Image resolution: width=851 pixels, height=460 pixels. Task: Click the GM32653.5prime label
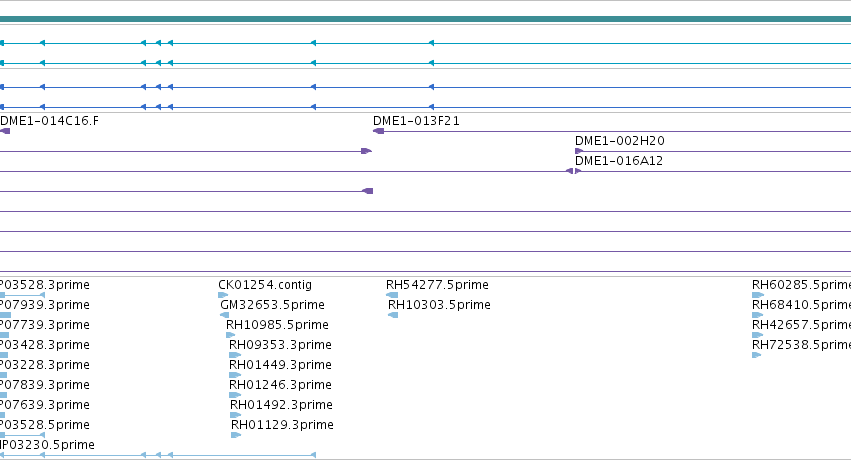pyautogui.click(x=272, y=305)
